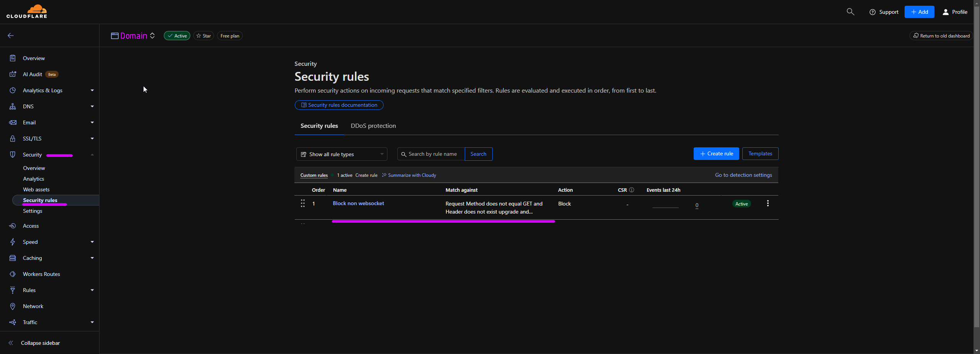Open Workers Routes from the sidebar
The height and width of the screenshot is (354, 980).
(x=41, y=274)
